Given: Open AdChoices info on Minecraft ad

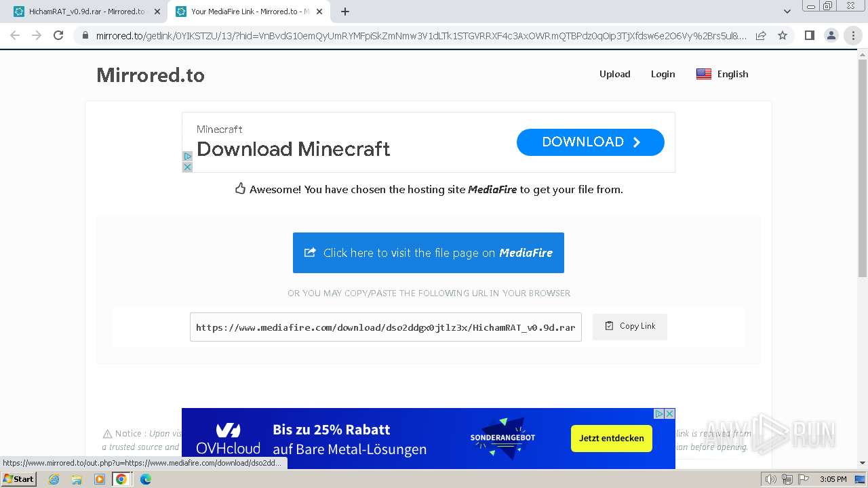Looking at the screenshot, I should [188, 156].
